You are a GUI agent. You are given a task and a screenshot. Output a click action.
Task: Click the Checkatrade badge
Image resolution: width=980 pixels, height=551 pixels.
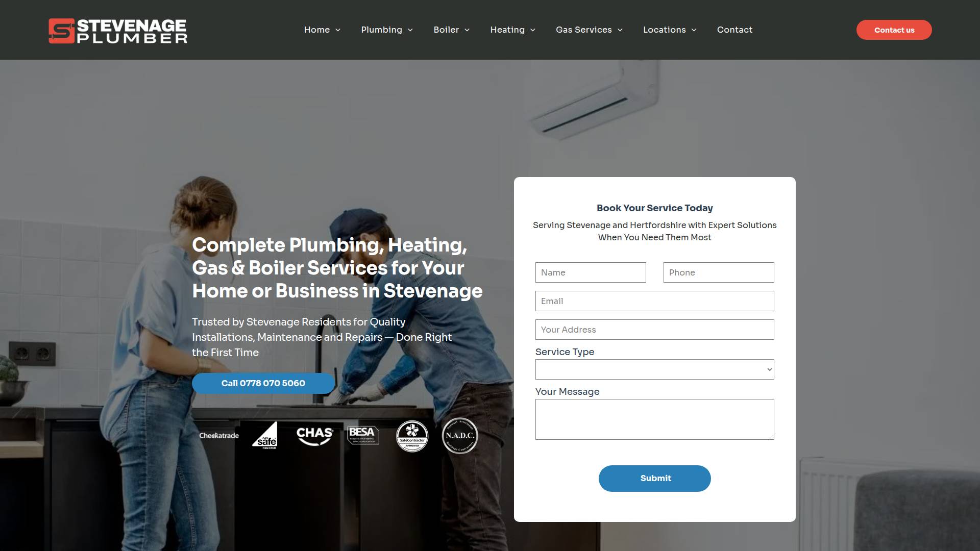219,436
